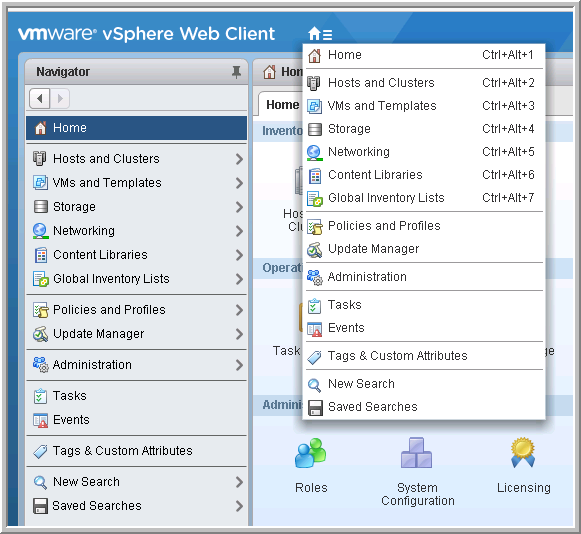Image resolution: width=581 pixels, height=534 pixels.
Task: Choose Networking in the dropdown menu
Action: [x=424, y=152]
